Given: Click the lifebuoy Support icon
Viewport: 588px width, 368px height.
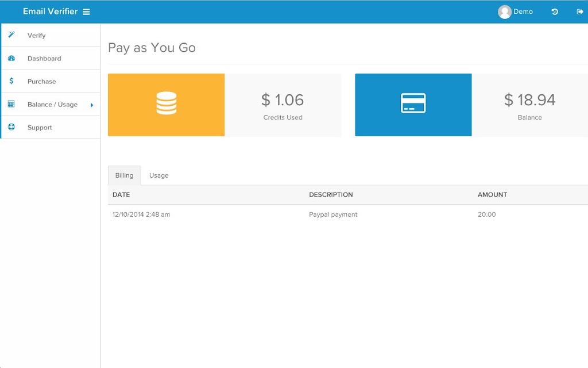Looking at the screenshot, I should pos(11,127).
